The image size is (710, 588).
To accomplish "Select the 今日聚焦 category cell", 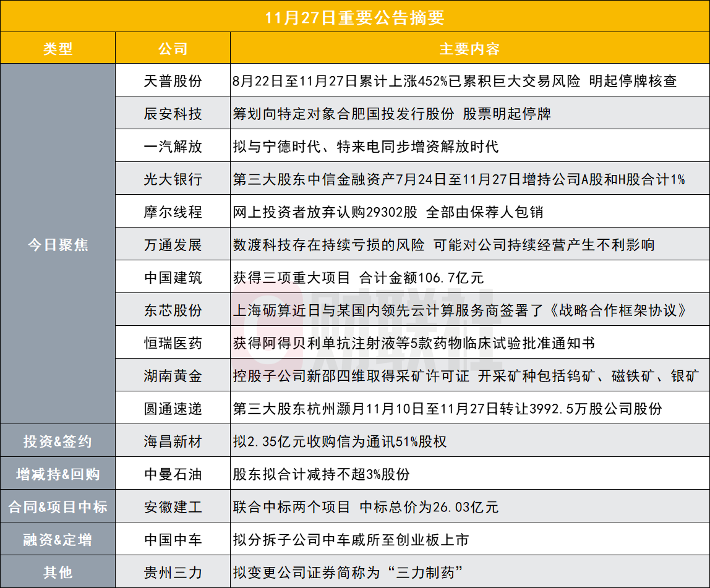I will [x=58, y=245].
